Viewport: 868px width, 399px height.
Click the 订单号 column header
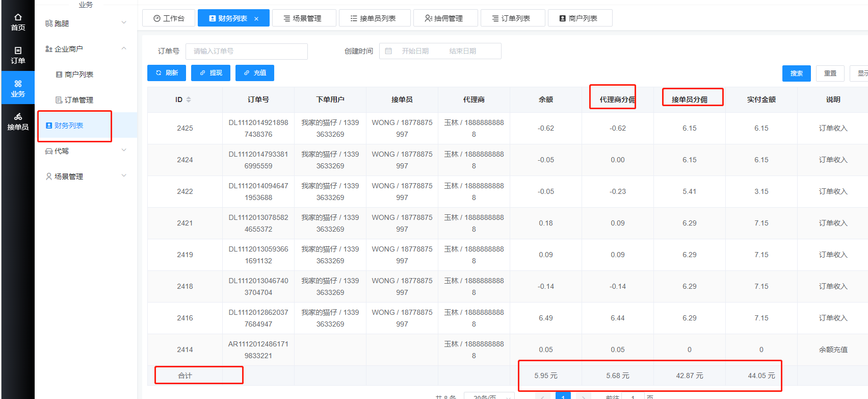258,99
